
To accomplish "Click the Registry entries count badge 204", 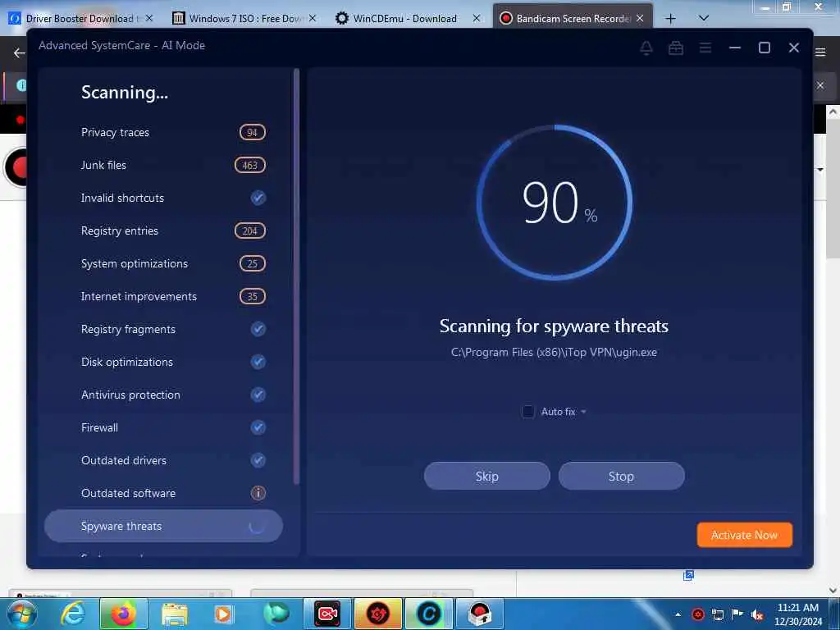I will [250, 231].
